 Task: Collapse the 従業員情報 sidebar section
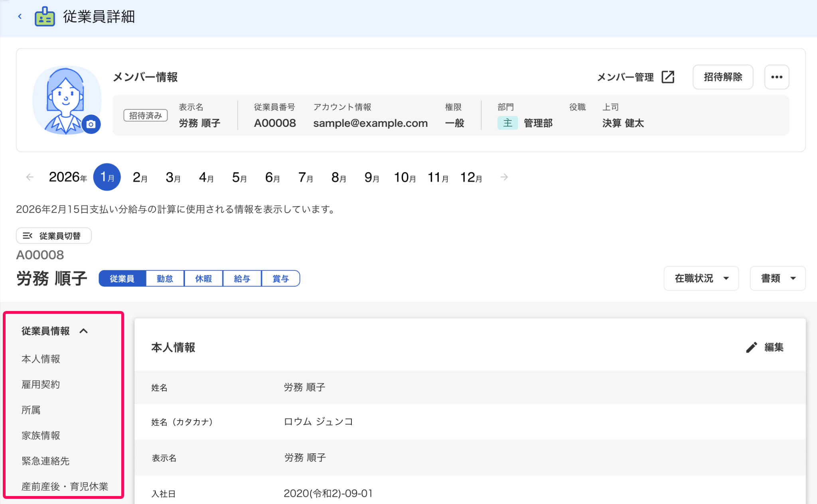coord(55,331)
